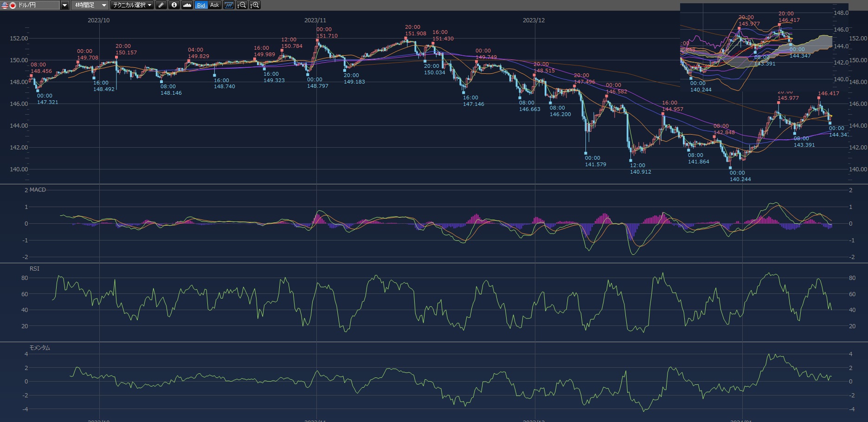This screenshot has width=868, height=422.
Task: Toggle price display to Bid
Action: (201, 5)
